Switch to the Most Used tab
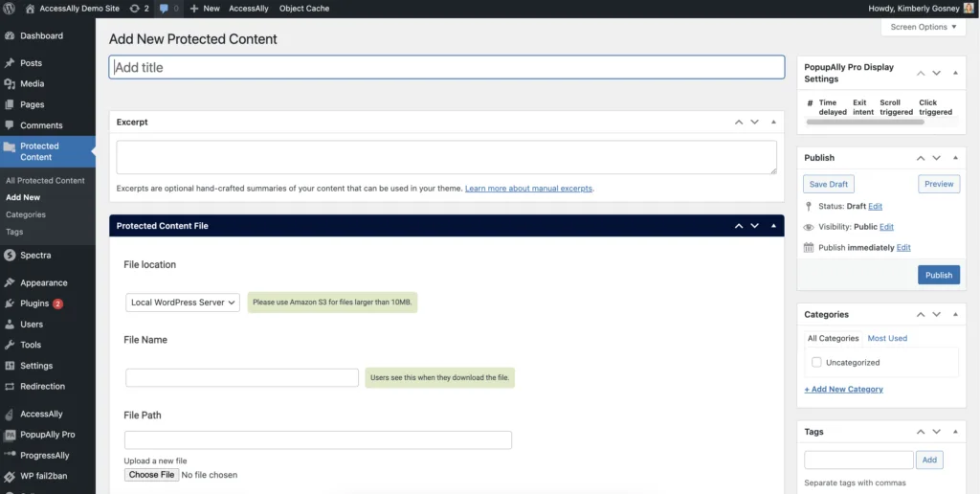Viewport: 980px width, 494px height. click(887, 338)
